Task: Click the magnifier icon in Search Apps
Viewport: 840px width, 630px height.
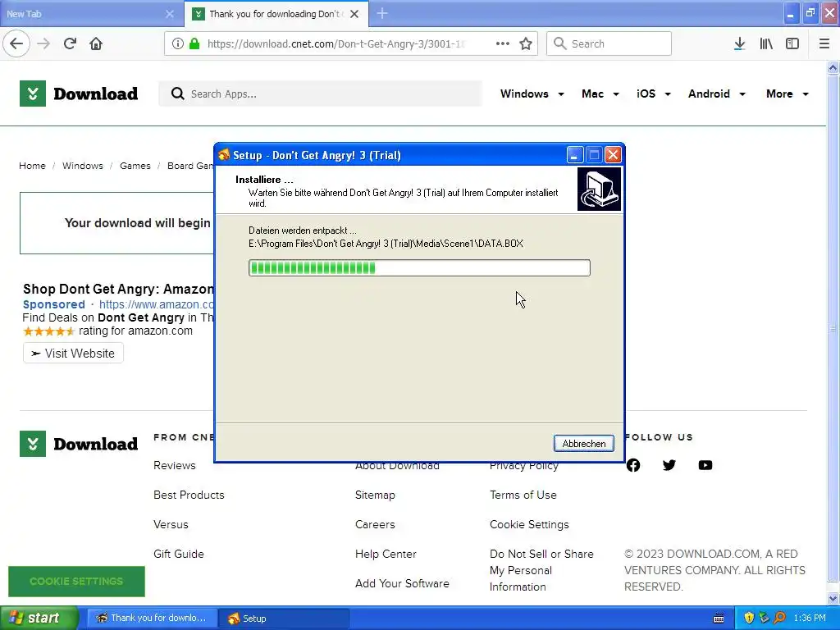Action: [177, 94]
